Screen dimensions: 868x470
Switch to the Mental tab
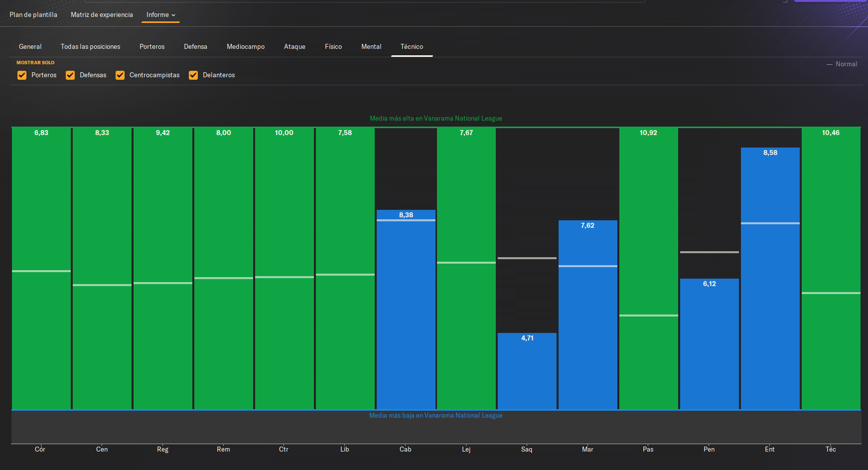pos(371,46)
